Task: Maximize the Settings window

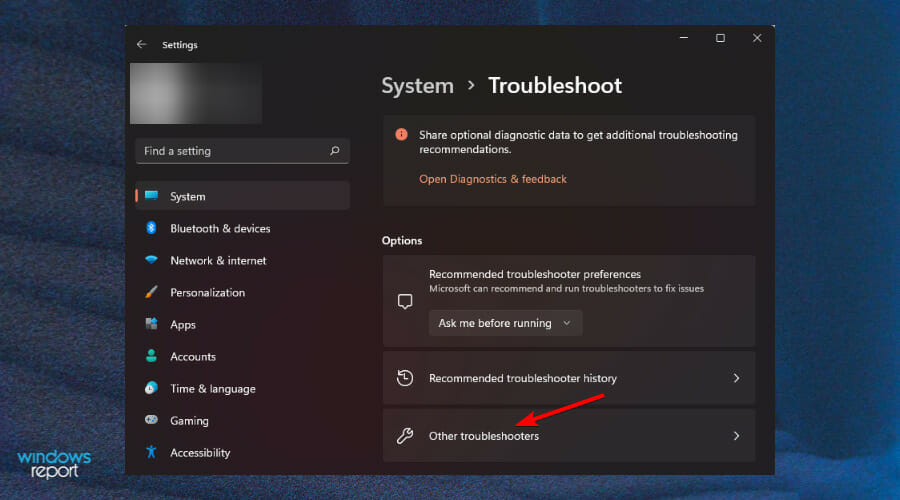Action: pos(720,38)
